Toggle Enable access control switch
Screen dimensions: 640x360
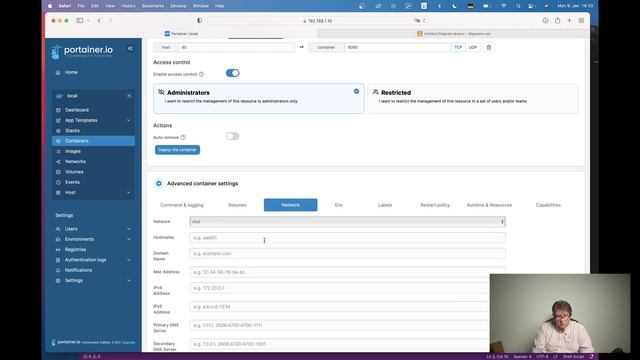[233, 73]
